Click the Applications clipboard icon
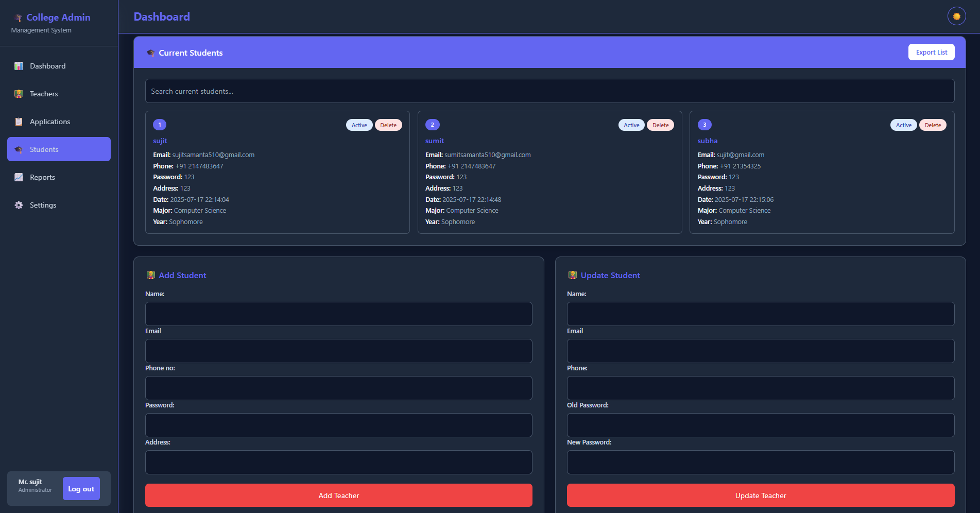The width and height of the screenshot is (980, 513). click(x=19, y=122)
